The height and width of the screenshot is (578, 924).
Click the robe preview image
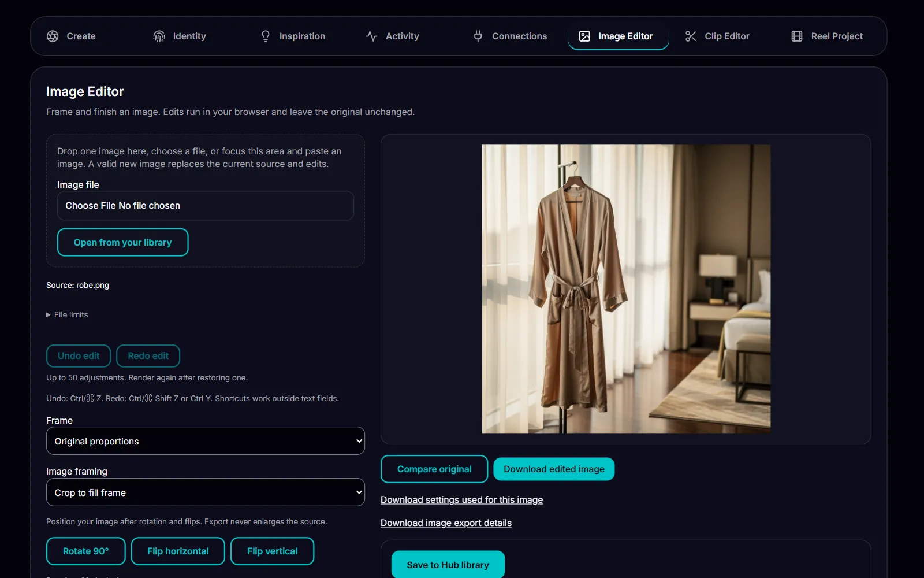coord(626,289)
